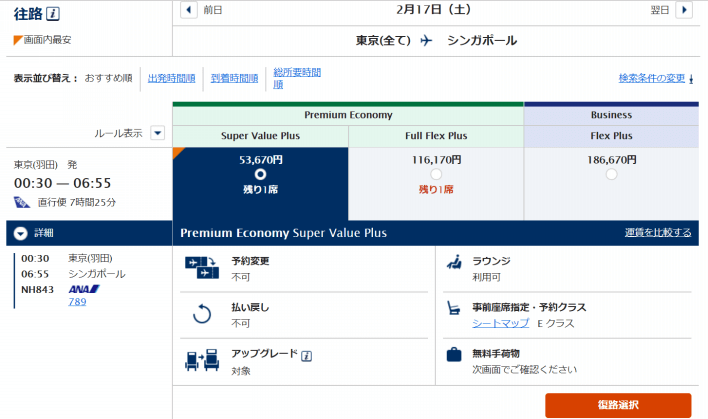Screen dimensions: 708x419
Task: Expand 検索条件の変更 search conditions
Action: pyautogui.click(x=656, y=78)
